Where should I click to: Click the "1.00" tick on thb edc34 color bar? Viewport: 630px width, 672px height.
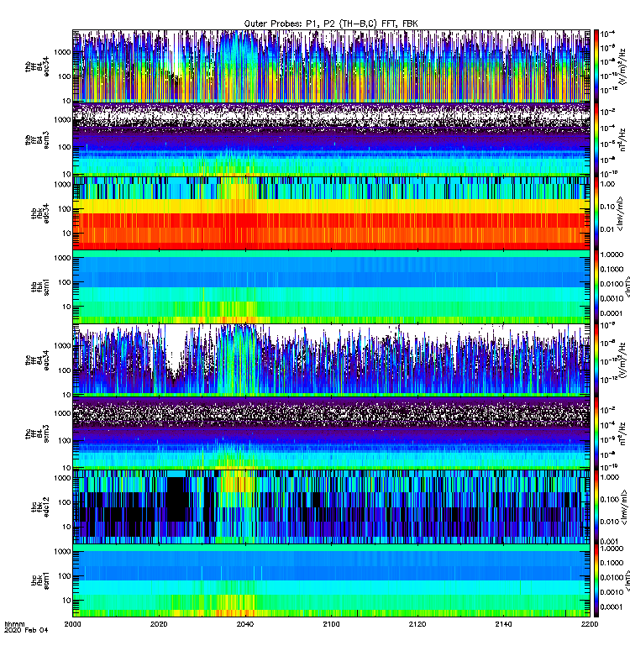pyautogui.click(x=607, y=184)
